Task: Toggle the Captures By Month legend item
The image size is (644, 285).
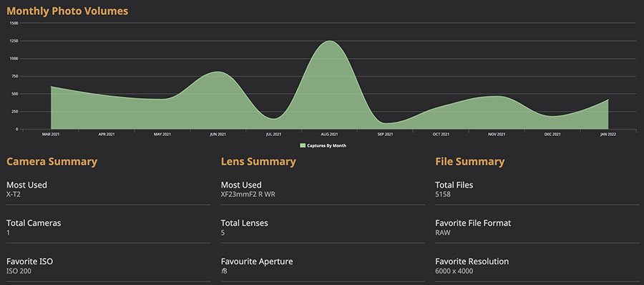Action: 323,145
